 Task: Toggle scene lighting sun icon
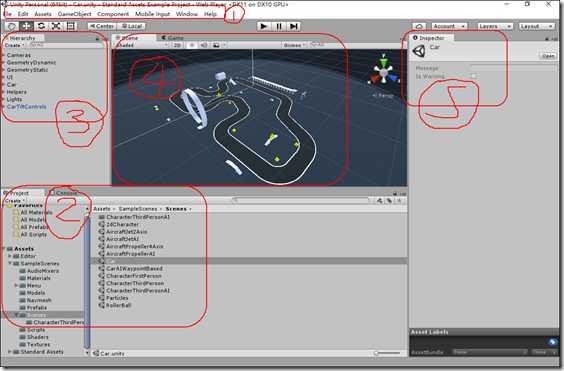(x=191, y=45)
